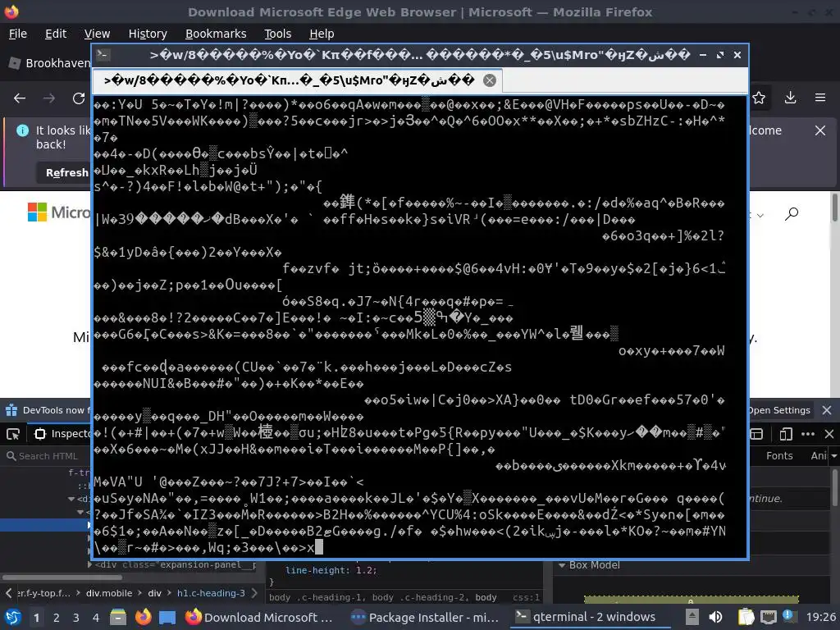Close the DevTools notification bar

[x=827, y=410]
